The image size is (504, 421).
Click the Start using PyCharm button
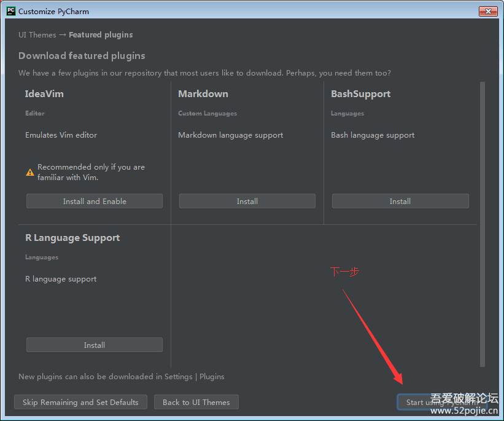tap(442, 403)
